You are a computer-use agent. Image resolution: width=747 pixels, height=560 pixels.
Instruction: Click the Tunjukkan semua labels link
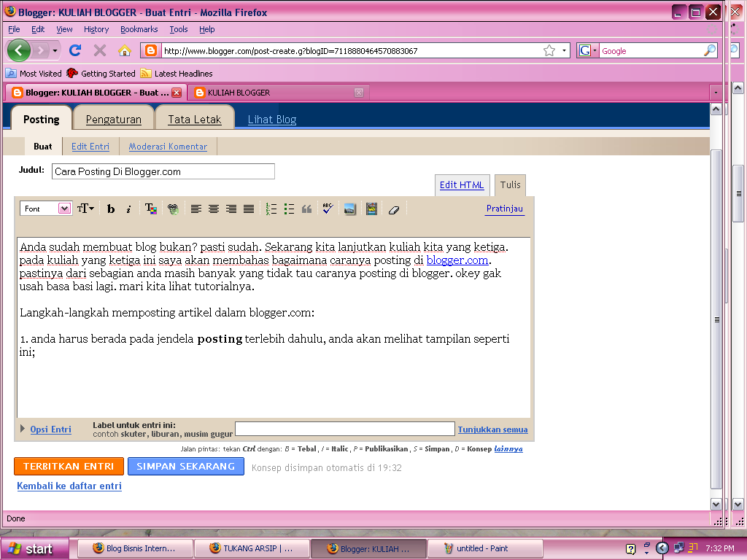point(492,429)
